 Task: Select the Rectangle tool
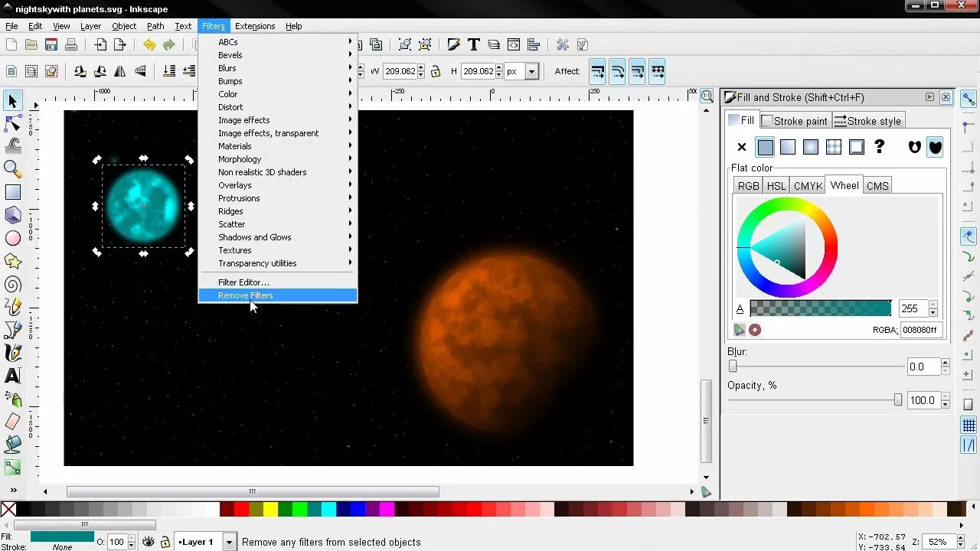click(x=12, y=192)
